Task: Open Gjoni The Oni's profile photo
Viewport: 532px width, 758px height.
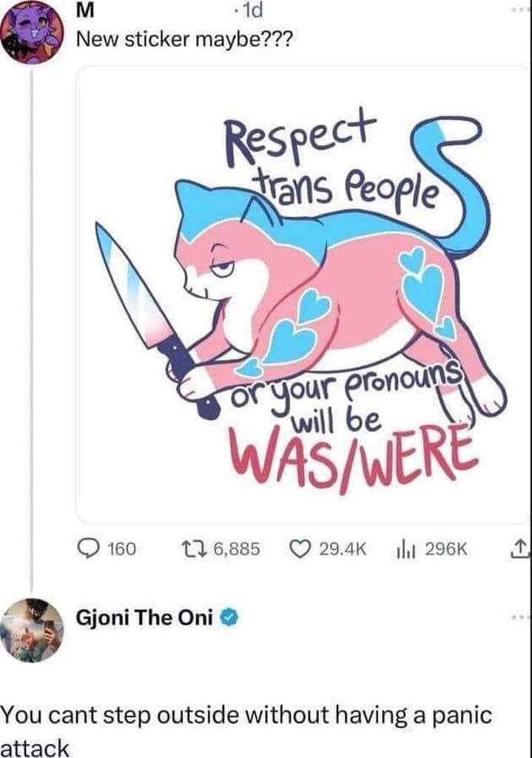Action: [31, 629]
